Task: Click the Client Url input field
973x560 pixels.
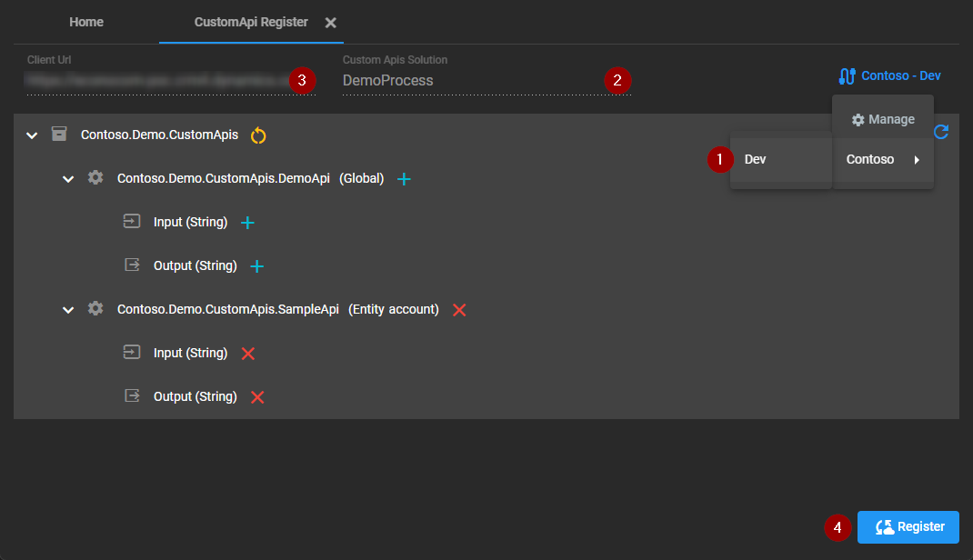Action: 155,81
